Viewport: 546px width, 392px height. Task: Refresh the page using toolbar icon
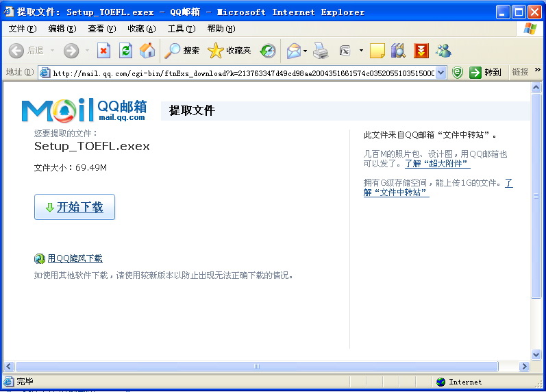[x=125, y=51]
